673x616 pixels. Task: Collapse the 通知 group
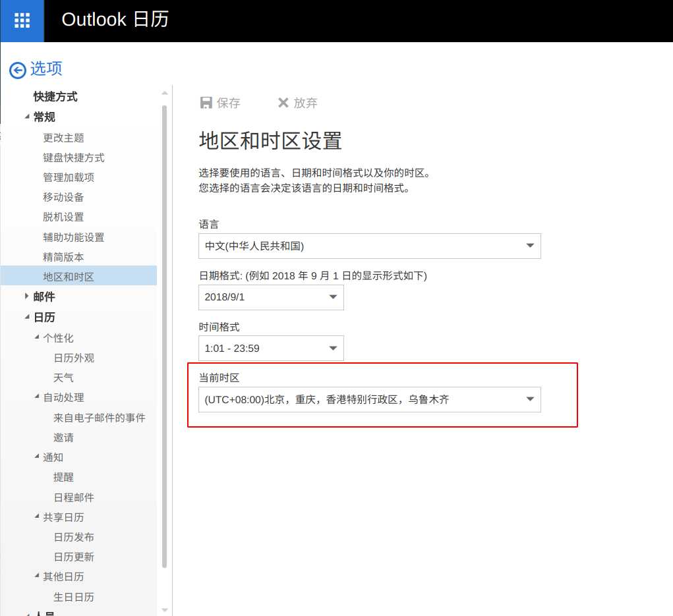pos(38,456)
